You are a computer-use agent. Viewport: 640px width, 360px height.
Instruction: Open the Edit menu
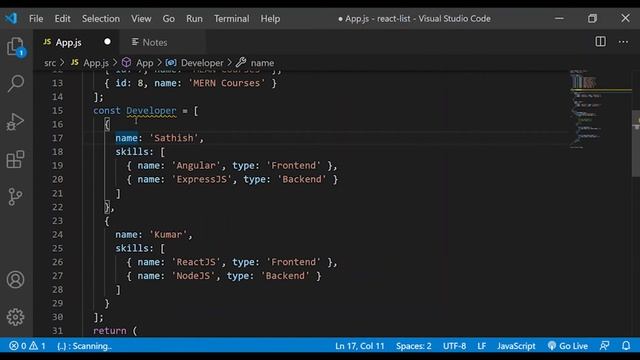point(62,19)
